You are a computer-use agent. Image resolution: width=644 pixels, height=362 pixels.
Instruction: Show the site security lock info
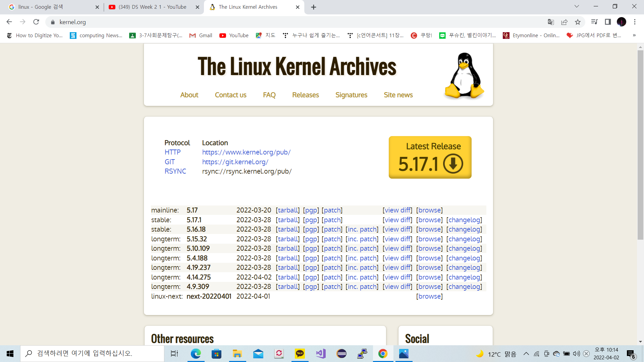(53, 22)
